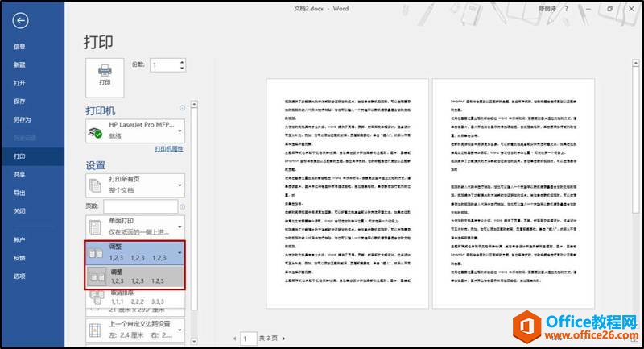Image resolution: width=644 pixels, height=349 pixels.
Task: Open the 打印机属性 link
Action: tap(169, 150)
